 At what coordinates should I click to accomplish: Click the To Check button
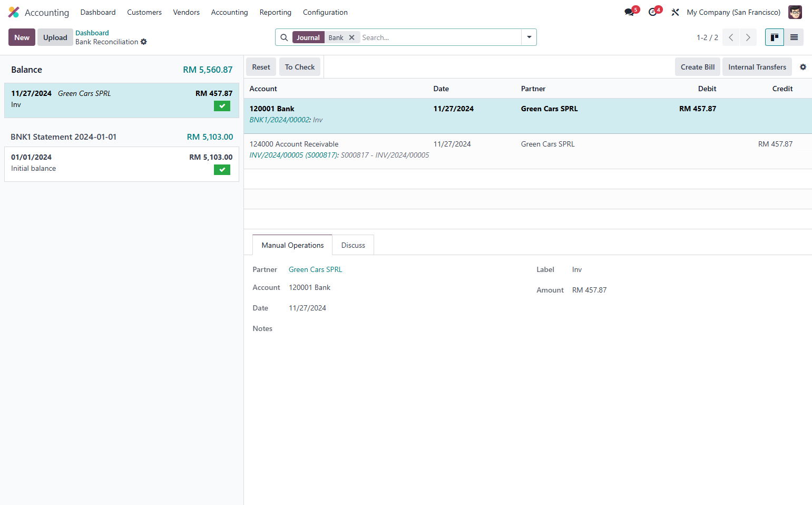tap(300, 67)
